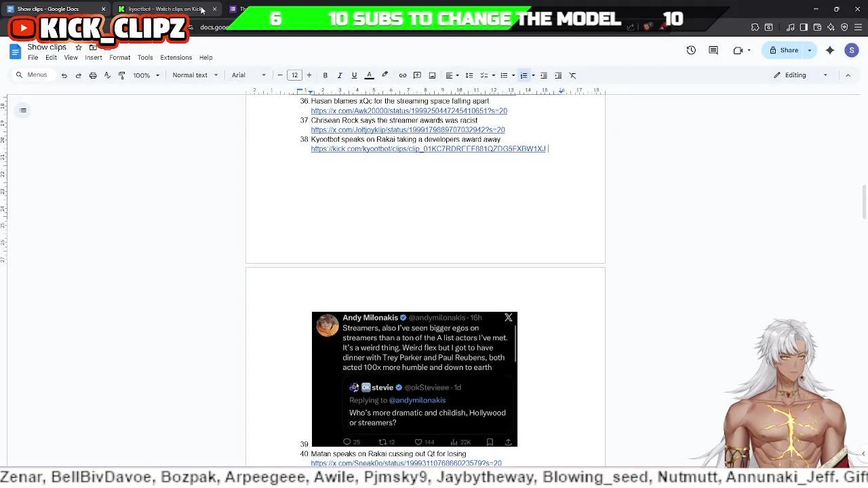Open the kyootbot kick.com clip link
This screenshot has width=868, height=488.
click(429, 149)
